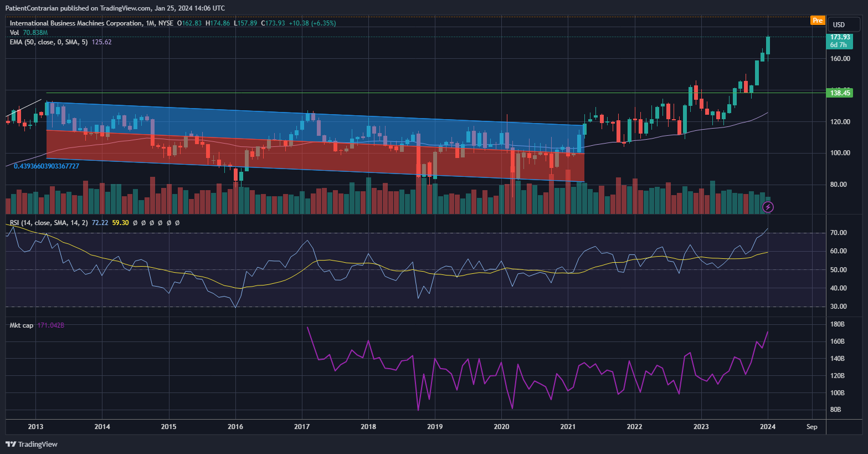The height and width of the screenshot is (454, 868).
Task: Click the 2021 year on time axis
Action: (x=568, y=427)
